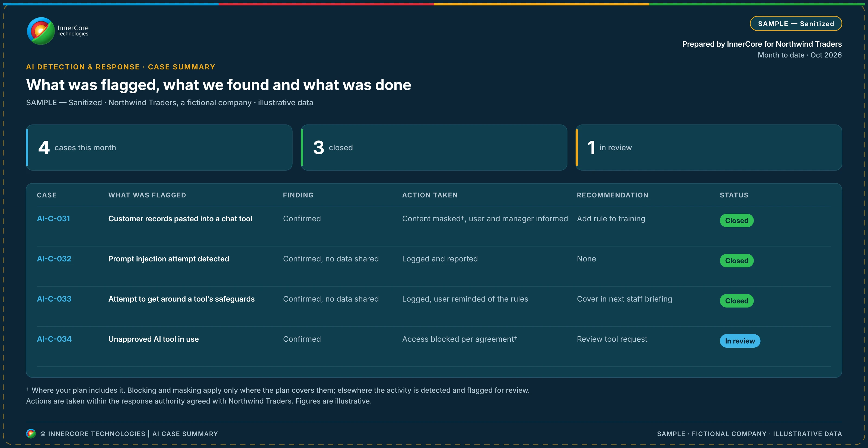Click the RECOMMENDATION column header
868x448 pixels.
[612, 195]
